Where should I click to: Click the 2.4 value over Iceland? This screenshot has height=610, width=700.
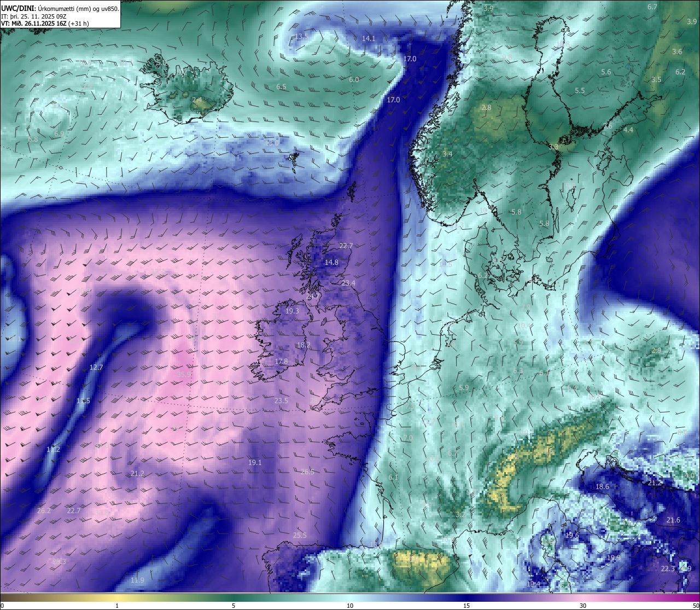point(197,100)
